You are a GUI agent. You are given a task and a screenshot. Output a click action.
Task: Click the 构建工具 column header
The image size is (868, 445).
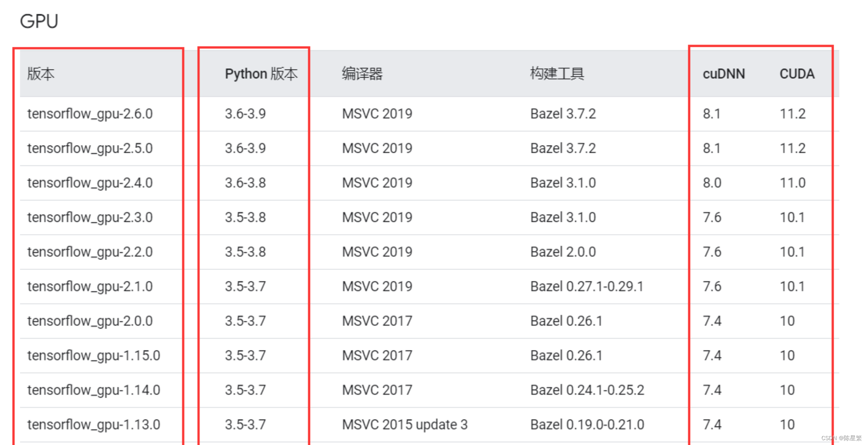coord(557,74)
